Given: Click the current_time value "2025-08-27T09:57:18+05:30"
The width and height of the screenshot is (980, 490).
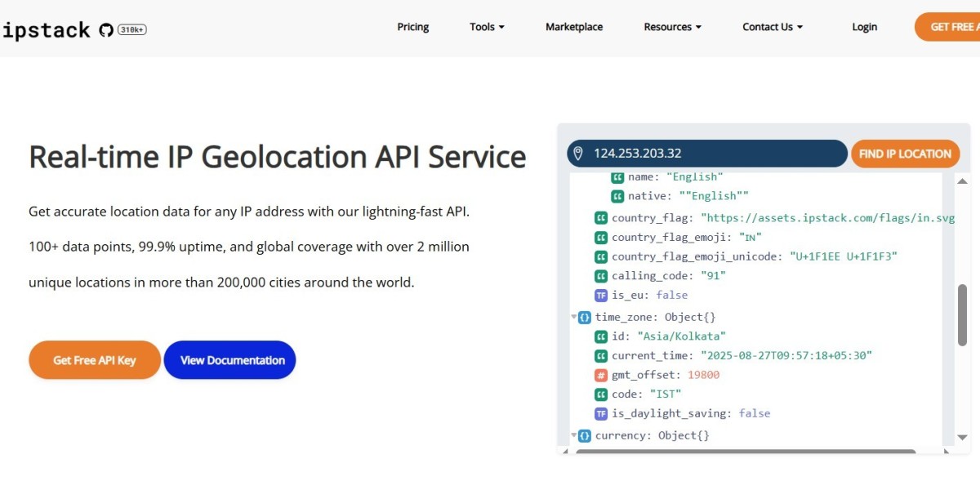Looking at the screenshot, I should [x=786, y=356].
